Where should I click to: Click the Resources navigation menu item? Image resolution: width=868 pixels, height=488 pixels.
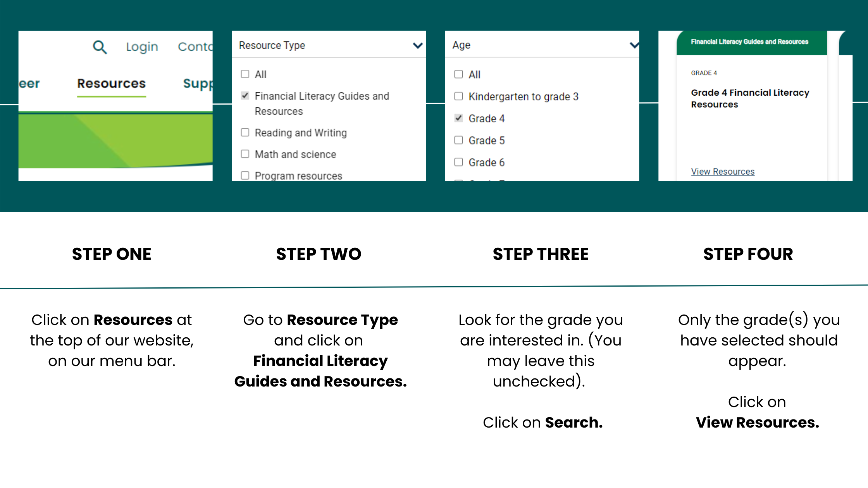[x=112, y=83]
